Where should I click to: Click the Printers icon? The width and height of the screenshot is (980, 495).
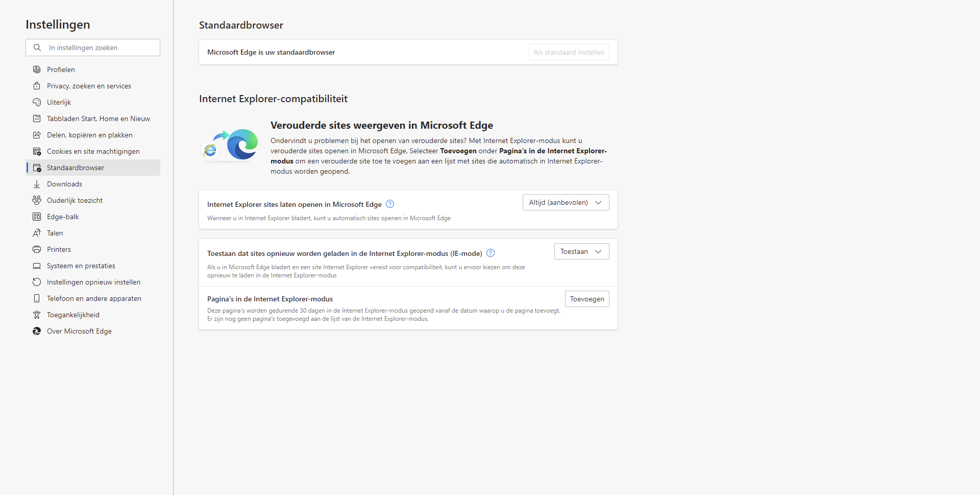point(37,249)
